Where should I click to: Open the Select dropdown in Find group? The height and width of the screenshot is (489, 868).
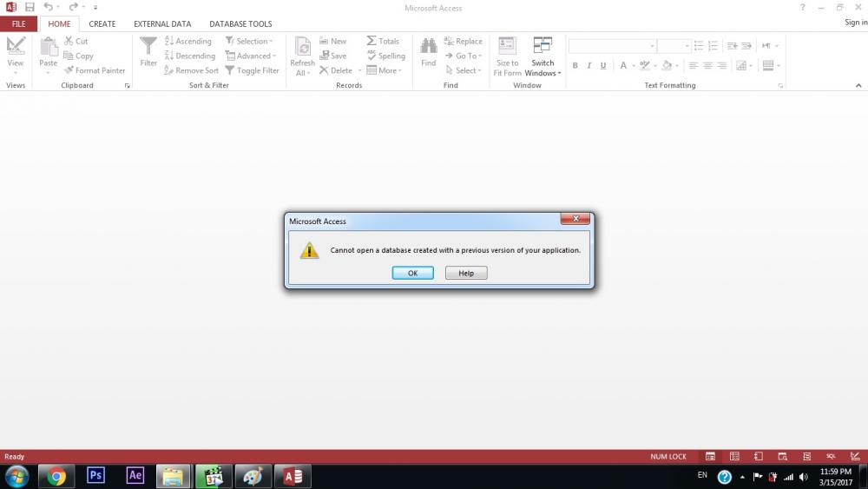click(x=464, y=70)
